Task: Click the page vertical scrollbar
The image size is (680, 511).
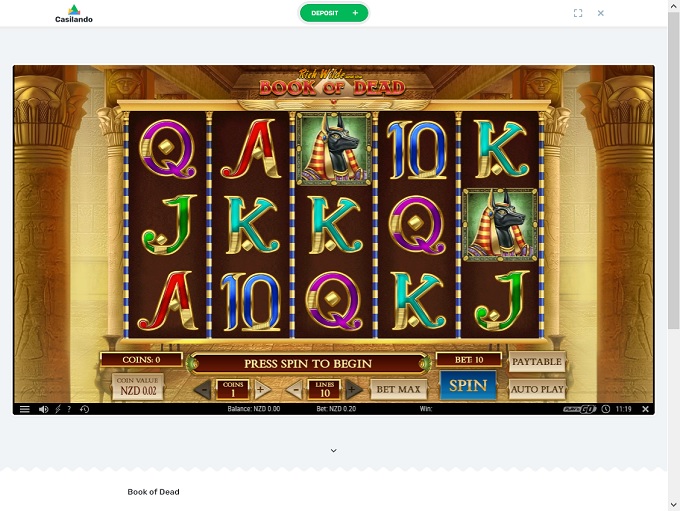Action: [673, 170]
